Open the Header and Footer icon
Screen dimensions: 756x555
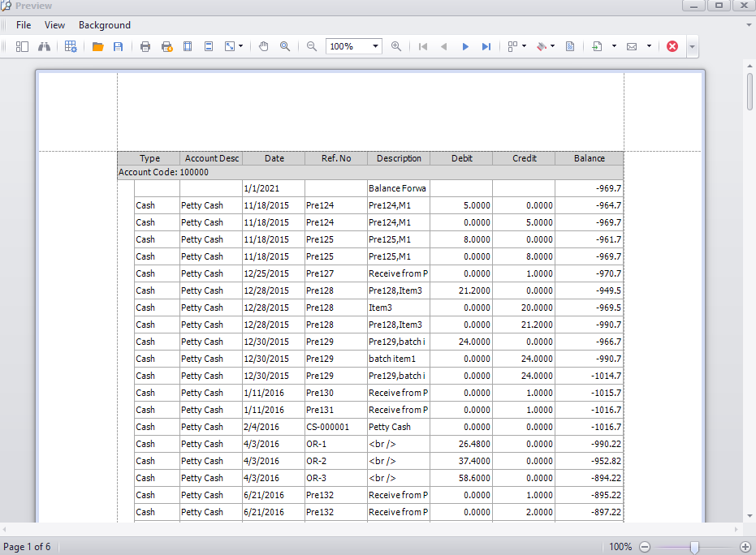coord(209,47)
